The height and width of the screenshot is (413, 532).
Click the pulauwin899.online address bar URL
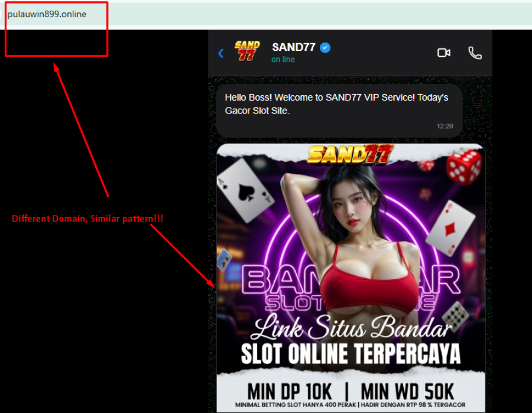pyautogui.click(x=47, y=14)
